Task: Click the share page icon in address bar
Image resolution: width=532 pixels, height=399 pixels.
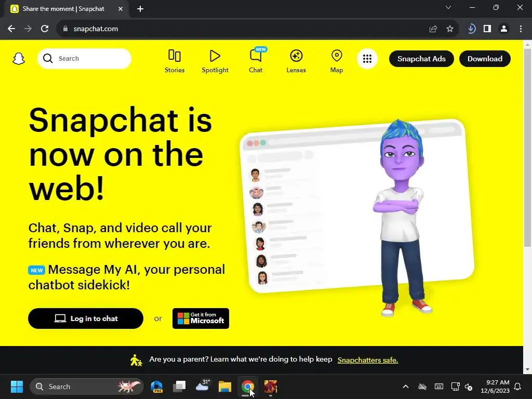Action: pyautogui.click(x=433, y=29)
